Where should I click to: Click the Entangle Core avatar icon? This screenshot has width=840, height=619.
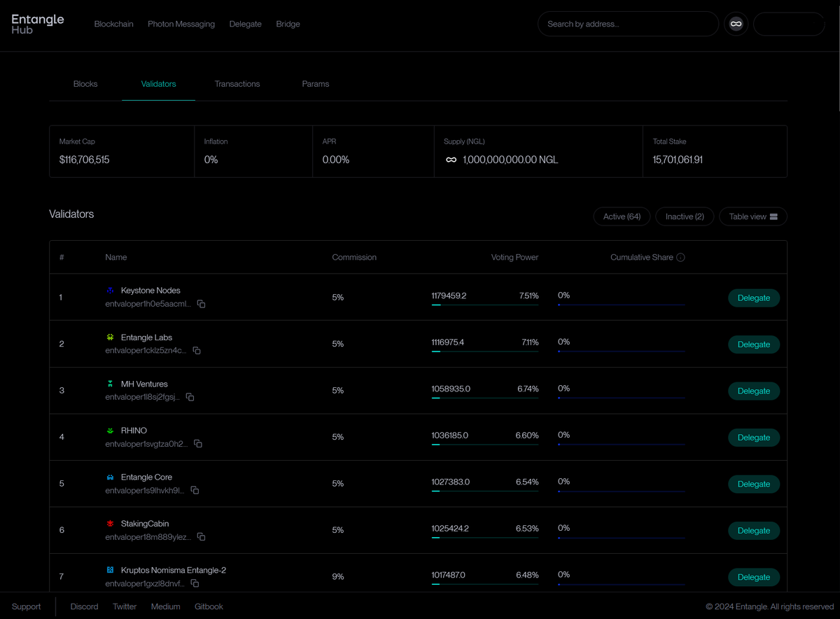110,477
